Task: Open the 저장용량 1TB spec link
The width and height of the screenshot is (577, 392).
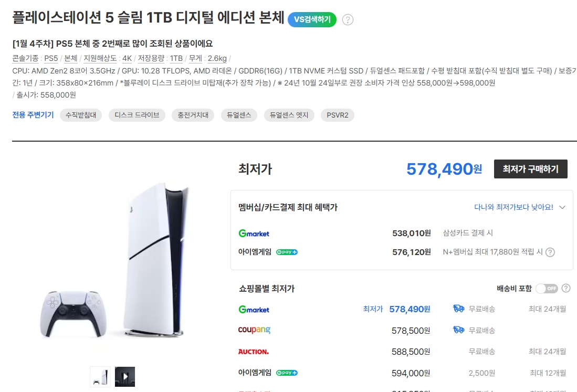Action: click(176, 58)
